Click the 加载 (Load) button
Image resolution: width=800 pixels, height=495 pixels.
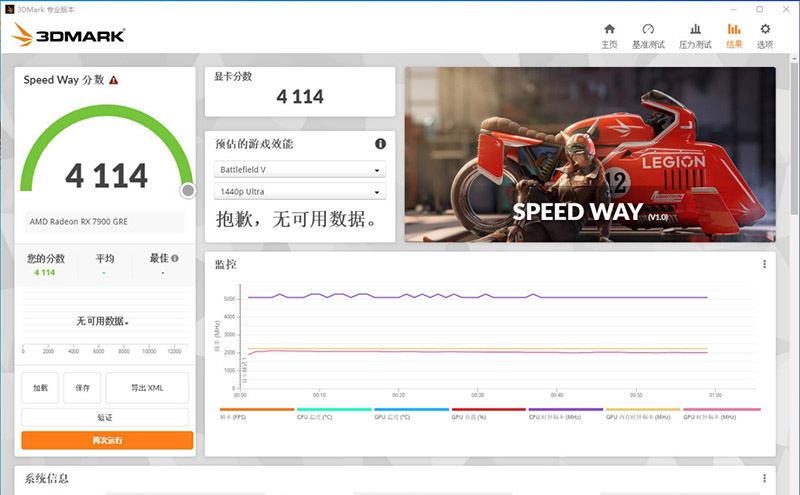click(x=40, y=388)
